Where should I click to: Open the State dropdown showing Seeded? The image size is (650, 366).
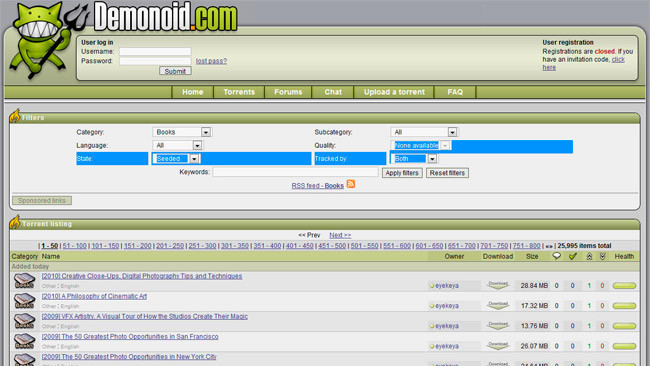point(177,158)
